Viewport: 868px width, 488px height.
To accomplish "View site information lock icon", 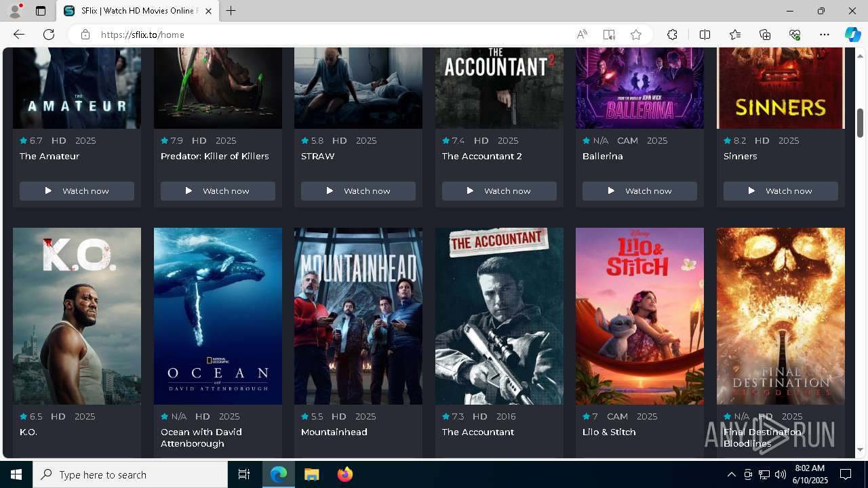I will pos(85,35).
